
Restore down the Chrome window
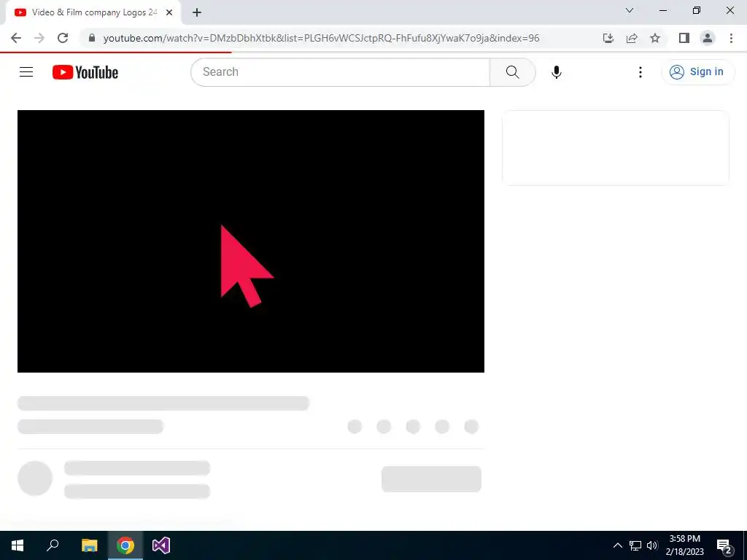point(697,10)
